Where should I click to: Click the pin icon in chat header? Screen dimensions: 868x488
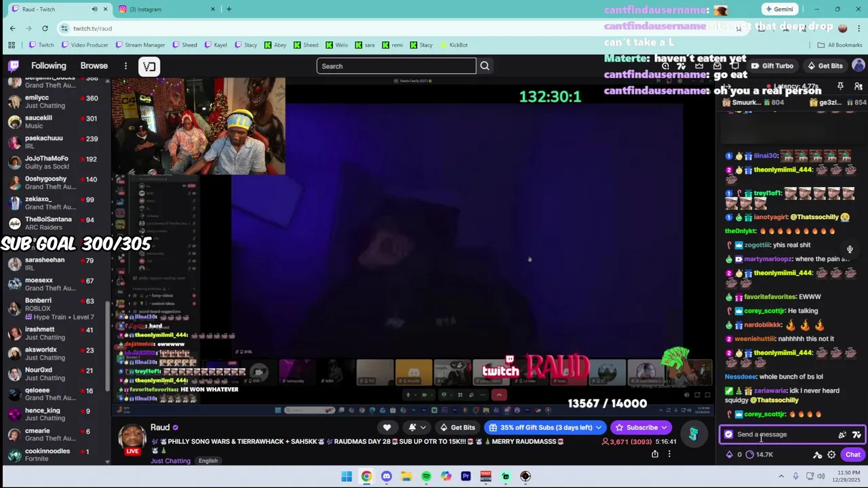tap(840, 87)
